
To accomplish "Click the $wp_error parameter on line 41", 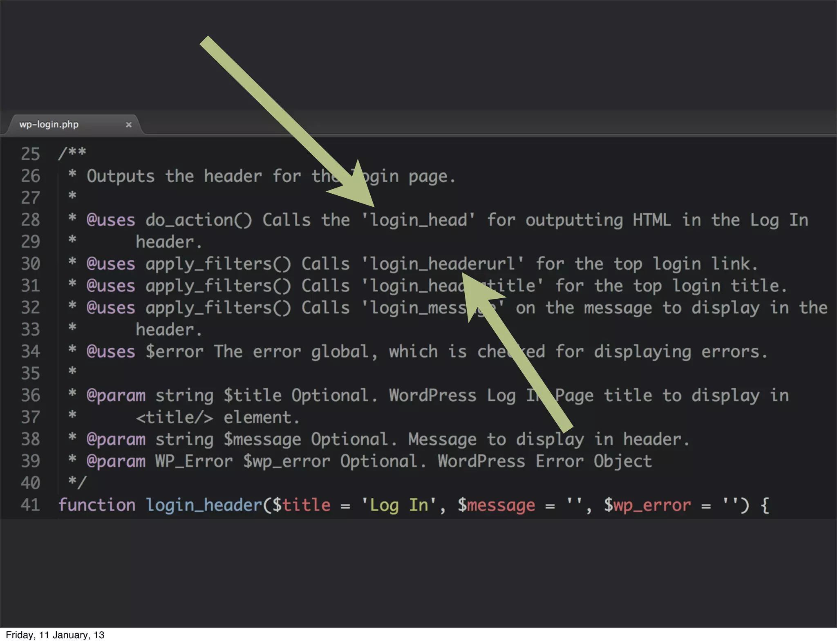I will point(647,505).
